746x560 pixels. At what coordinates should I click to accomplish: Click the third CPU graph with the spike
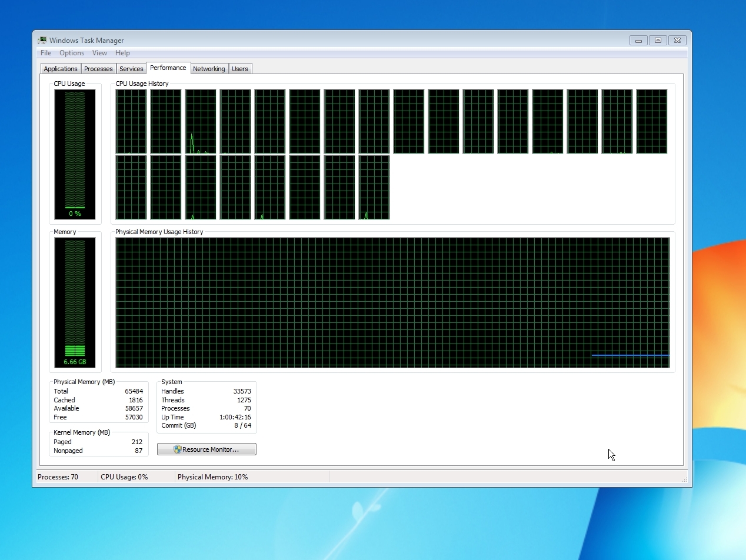(x=201, y=121)
